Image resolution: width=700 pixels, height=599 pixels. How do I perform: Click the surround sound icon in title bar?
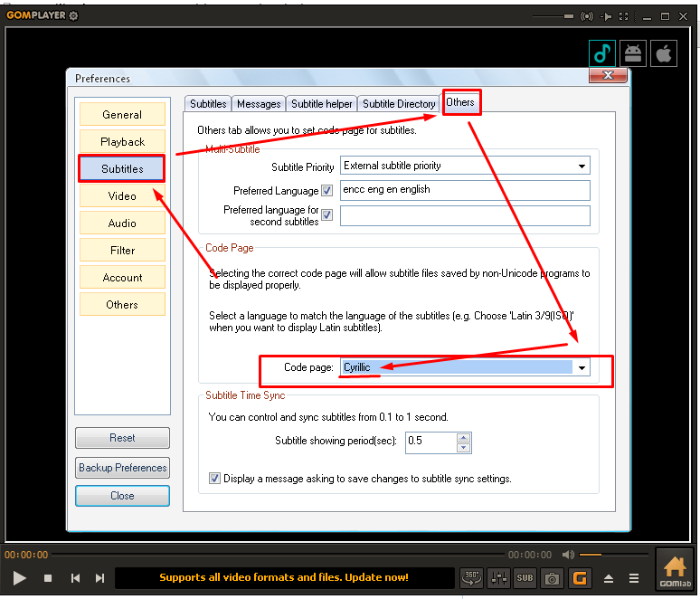[x=587, y=16]
